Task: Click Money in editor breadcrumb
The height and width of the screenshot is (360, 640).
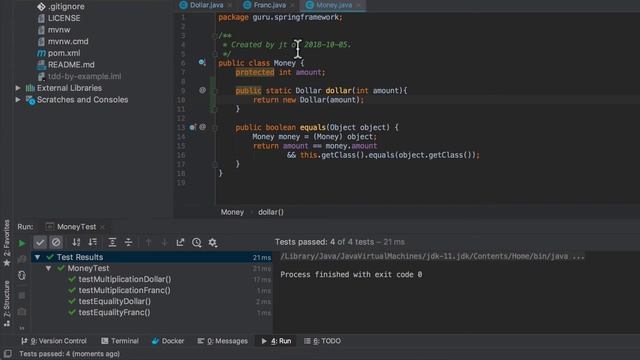Action: tap(232, 212)
